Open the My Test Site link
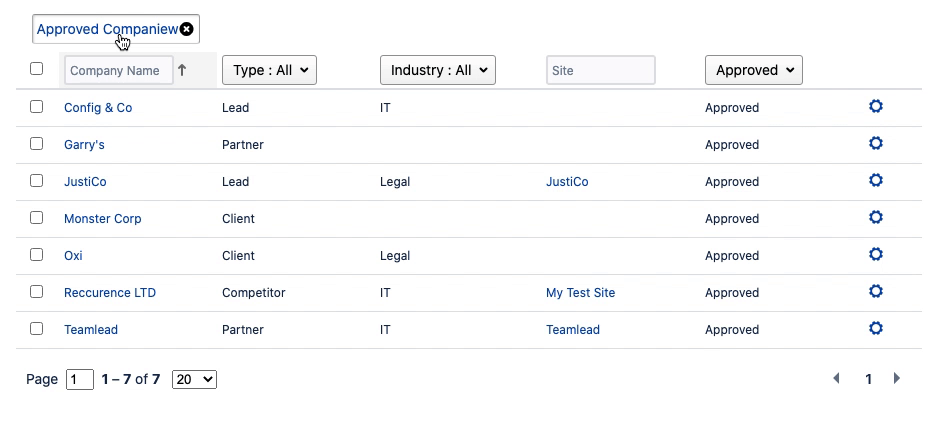Image resolution: width=936 pixels, height=440 pixels. click(580, 293)
